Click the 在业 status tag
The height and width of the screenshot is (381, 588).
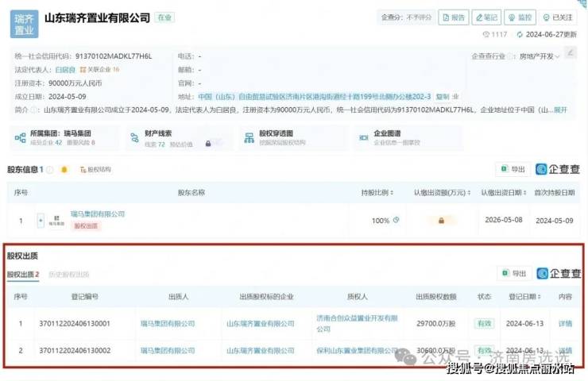[164, 17]
